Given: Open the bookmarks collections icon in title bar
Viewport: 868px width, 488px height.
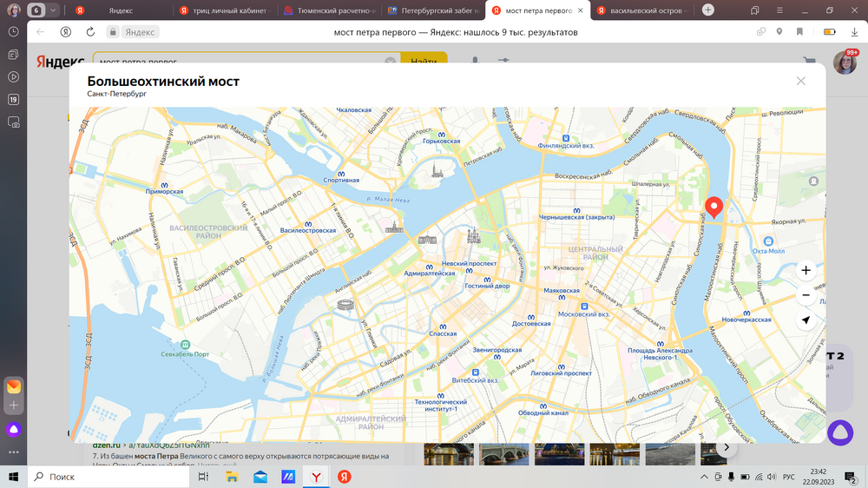Looking at the screenshot, I should (x=754, y=10).
